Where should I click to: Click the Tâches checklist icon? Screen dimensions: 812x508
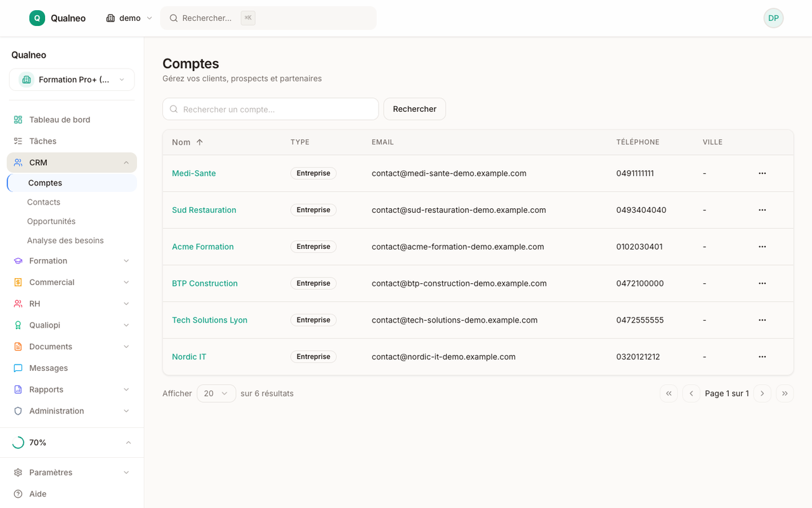pos(18,141)
